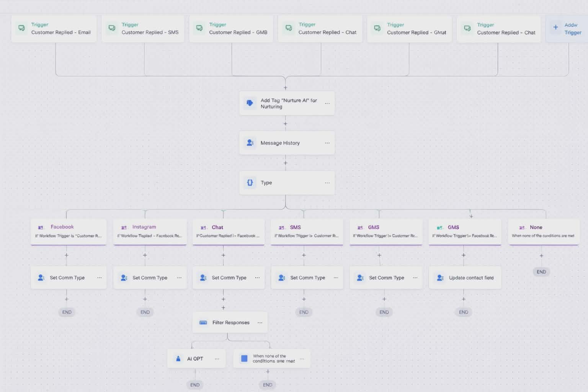This screenshot has height=392, width=588.
Task: Click the contact icon on Update contact field node
Action: pyautogui.click(x=439, y=278)
